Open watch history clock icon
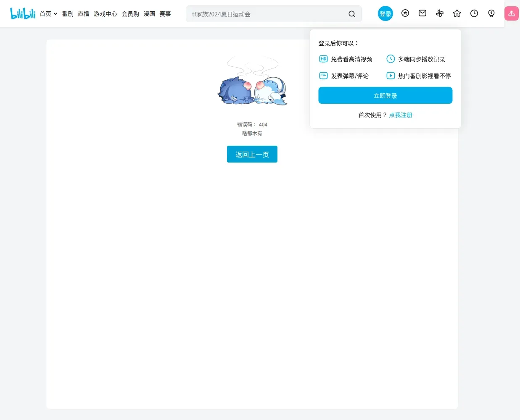 pyautogui.click(x=474, y=13)
